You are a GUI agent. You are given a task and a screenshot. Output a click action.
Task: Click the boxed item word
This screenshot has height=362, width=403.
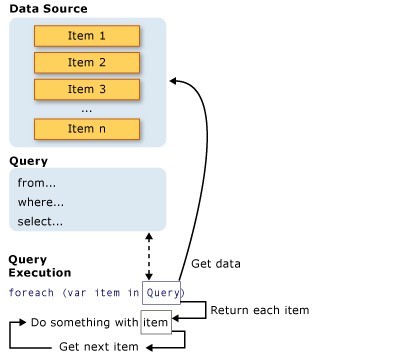156,322
